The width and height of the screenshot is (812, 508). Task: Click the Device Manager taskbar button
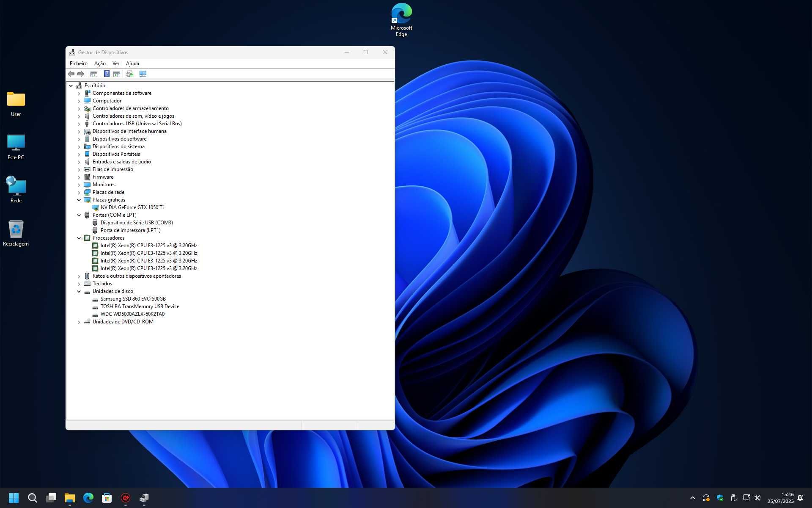(x=144, y=498)
